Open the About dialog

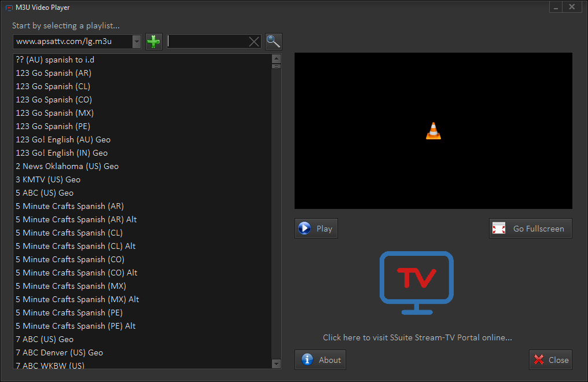coord(320,360)
